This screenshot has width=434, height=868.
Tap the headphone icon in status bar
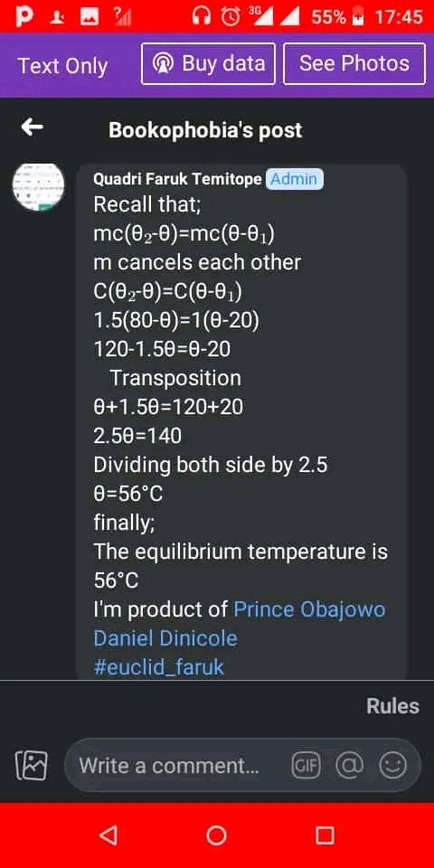(202, 16)
